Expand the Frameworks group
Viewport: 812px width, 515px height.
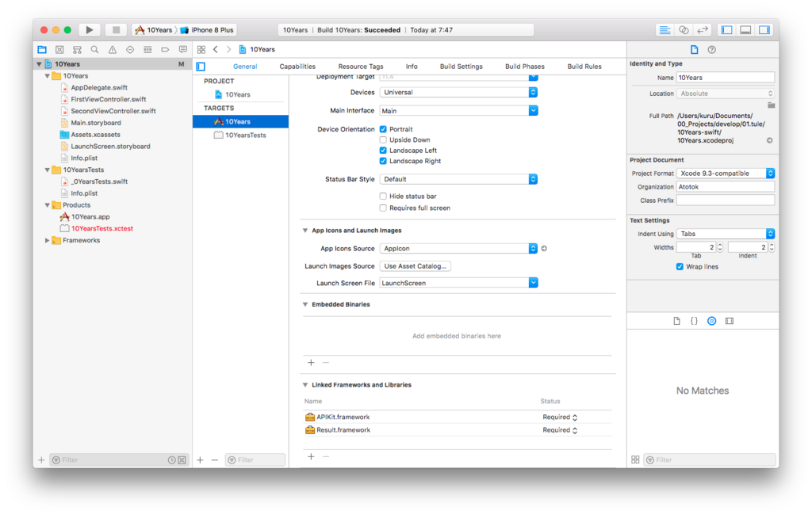tap(47, 240)
